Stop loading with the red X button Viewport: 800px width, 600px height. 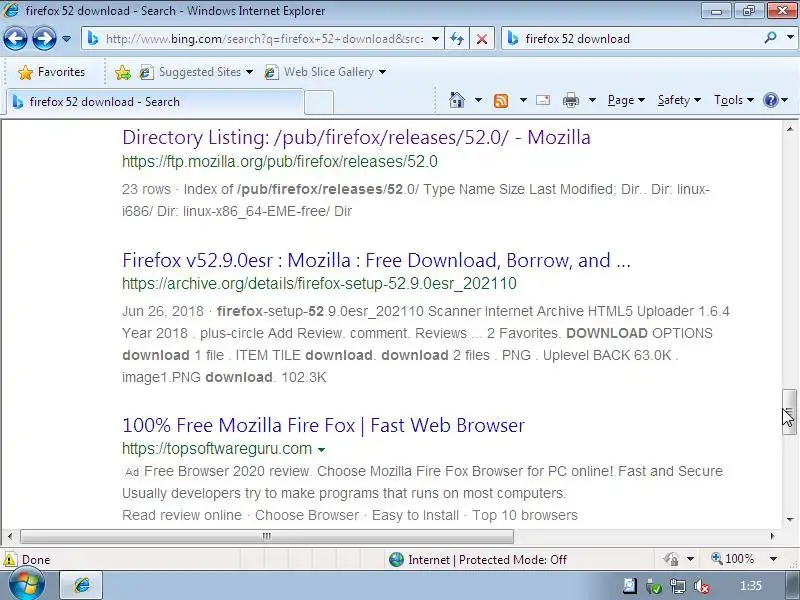pyautogui.click(x=481, y=39)
